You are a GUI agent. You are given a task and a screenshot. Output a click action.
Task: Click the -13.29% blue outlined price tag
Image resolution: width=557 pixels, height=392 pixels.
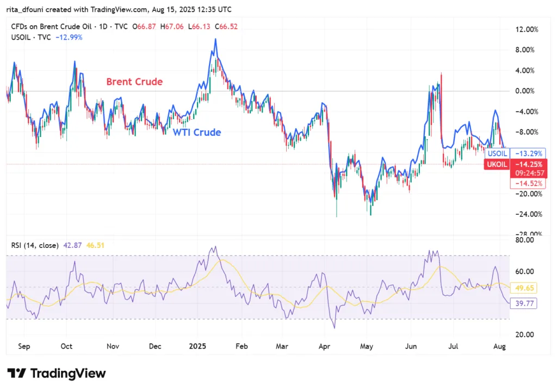coord(527,154)
